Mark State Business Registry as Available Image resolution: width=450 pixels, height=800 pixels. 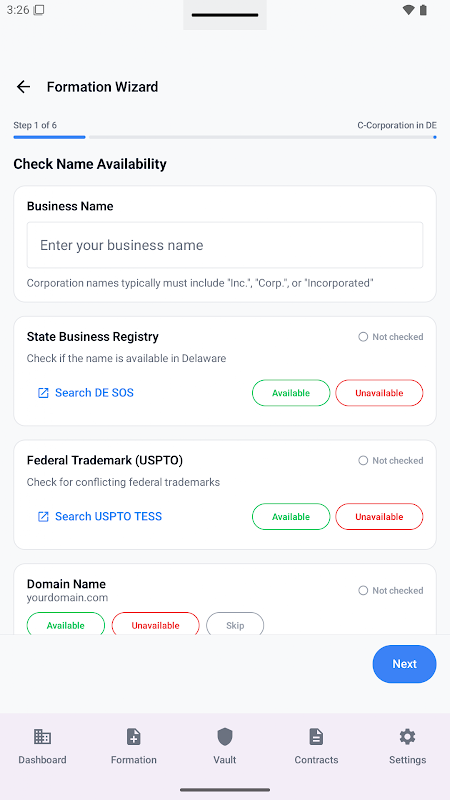click(x=291, y=393)
